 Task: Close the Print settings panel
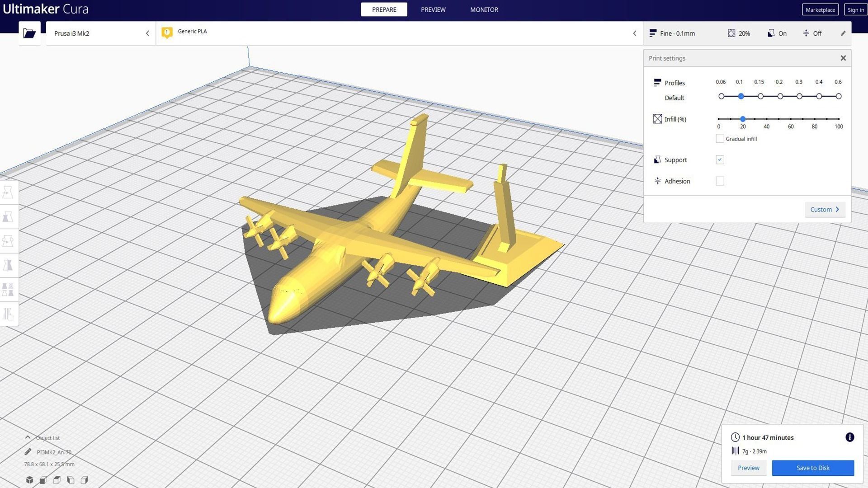coord(843,58)
